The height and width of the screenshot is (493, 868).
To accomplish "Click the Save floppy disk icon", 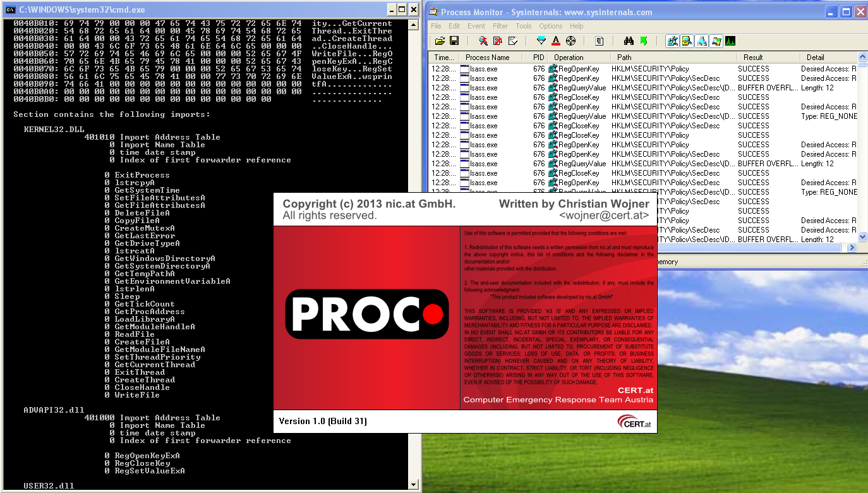I will click(x=454, y=41).
